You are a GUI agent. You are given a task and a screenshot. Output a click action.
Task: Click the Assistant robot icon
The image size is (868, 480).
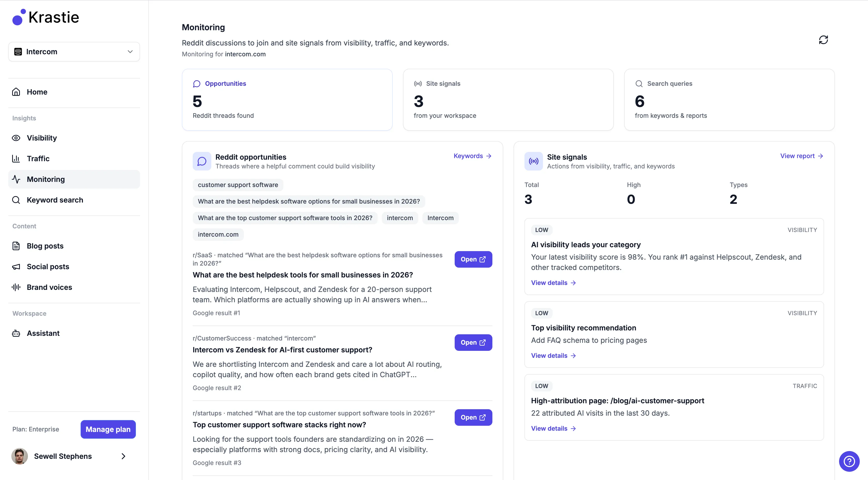tap(16, 333)
